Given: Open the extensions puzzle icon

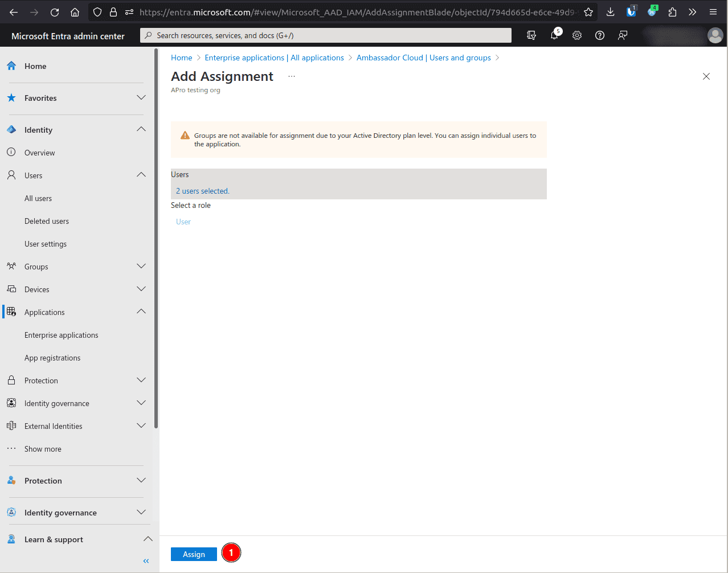Looking at the screenshot, I should [x=672, y=12].
